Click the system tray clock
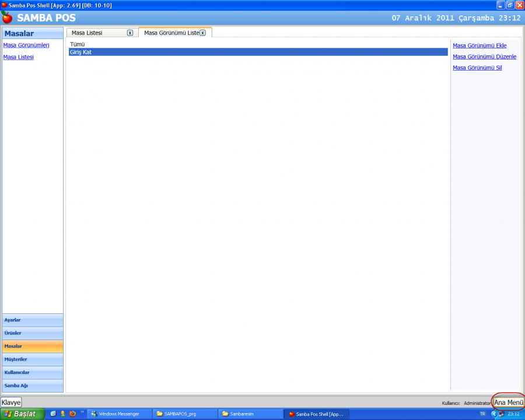This screenshot has height=420, width=525. click(x=513, y=414)
